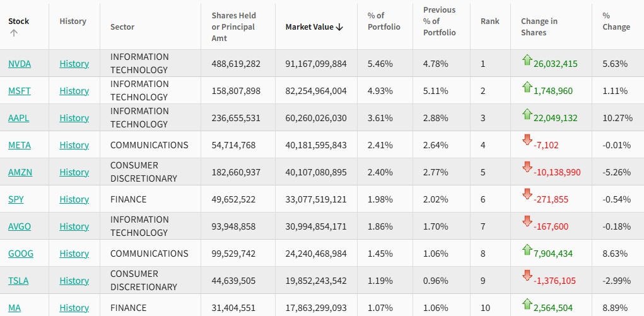Viewport: 644px width, 316px height.
Task: Click red down arrow in AMZN row
Action: click(527, 167)
